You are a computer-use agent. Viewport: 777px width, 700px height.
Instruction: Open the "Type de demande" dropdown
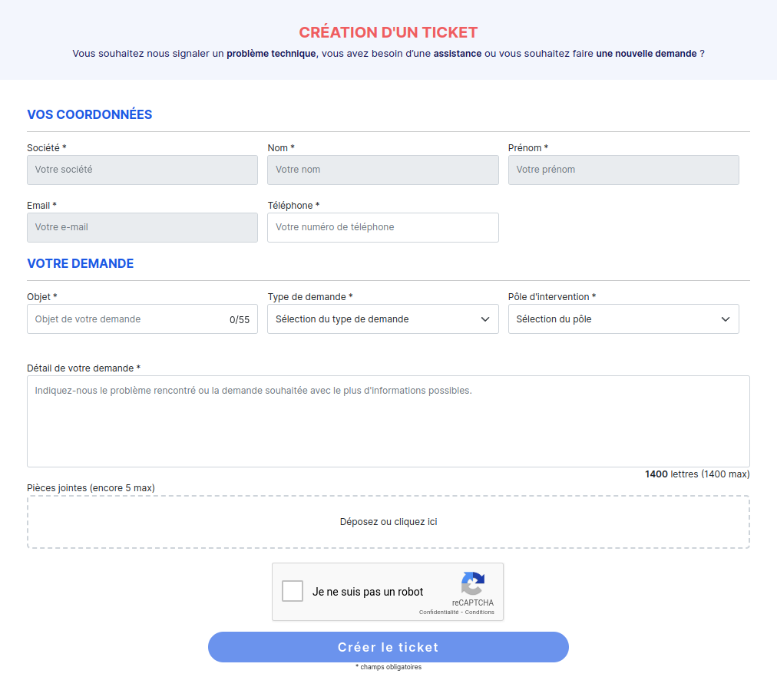pyautogui.click(x=382, y=319)
